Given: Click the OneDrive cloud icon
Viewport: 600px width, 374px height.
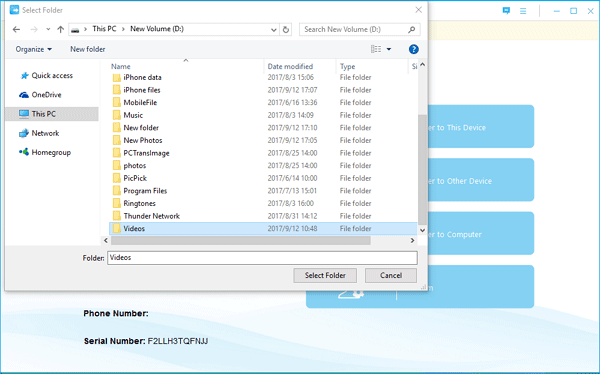Looking at the screenshot, I should click(24, 95).
